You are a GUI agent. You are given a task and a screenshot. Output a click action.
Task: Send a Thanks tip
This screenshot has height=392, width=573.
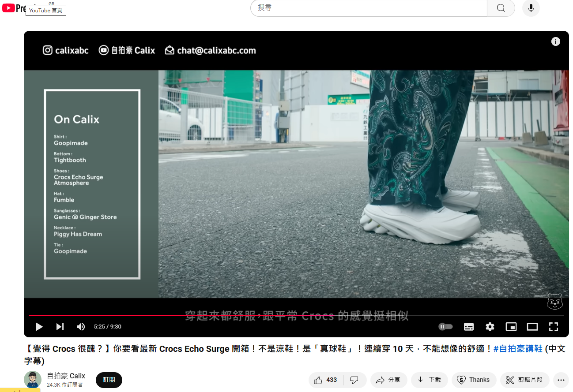pyautogui.click(x=474, y=380)
